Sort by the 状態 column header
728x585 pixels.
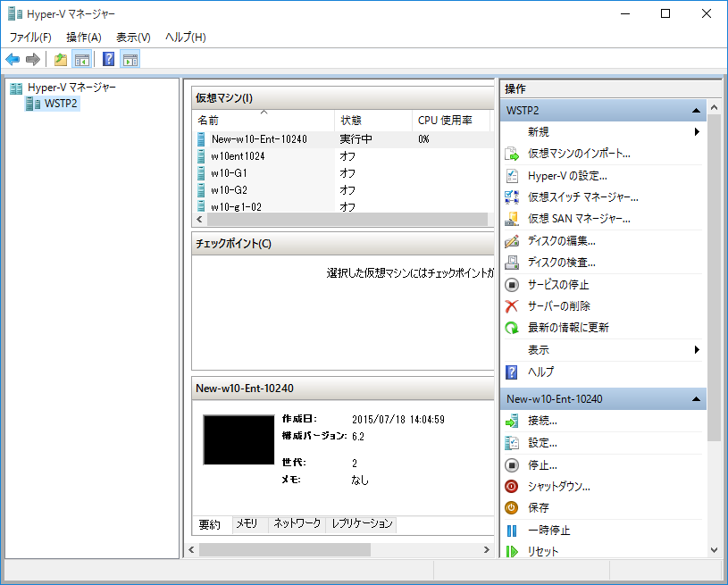[373, 121]
